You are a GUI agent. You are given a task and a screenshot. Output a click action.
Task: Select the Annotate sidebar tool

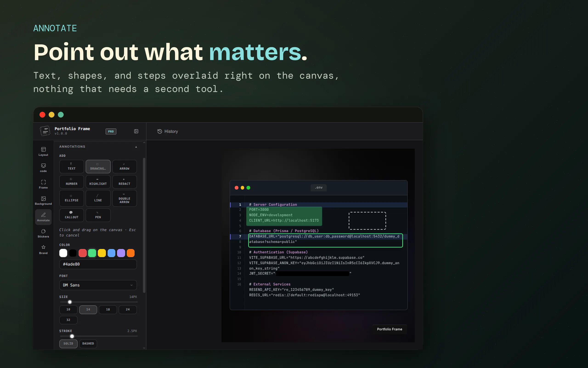click(x=43, y=217)
